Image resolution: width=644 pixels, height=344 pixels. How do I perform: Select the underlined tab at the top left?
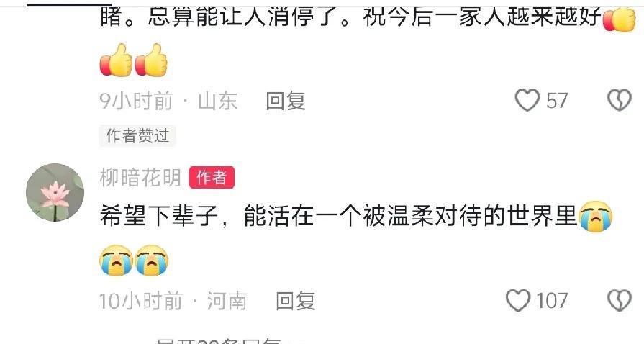[x=69, y=4]
